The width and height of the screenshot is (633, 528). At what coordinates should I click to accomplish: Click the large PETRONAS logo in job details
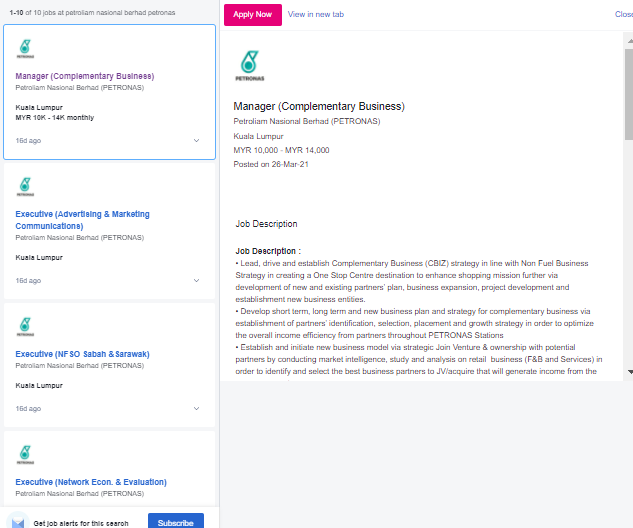(x=248, y=65)
